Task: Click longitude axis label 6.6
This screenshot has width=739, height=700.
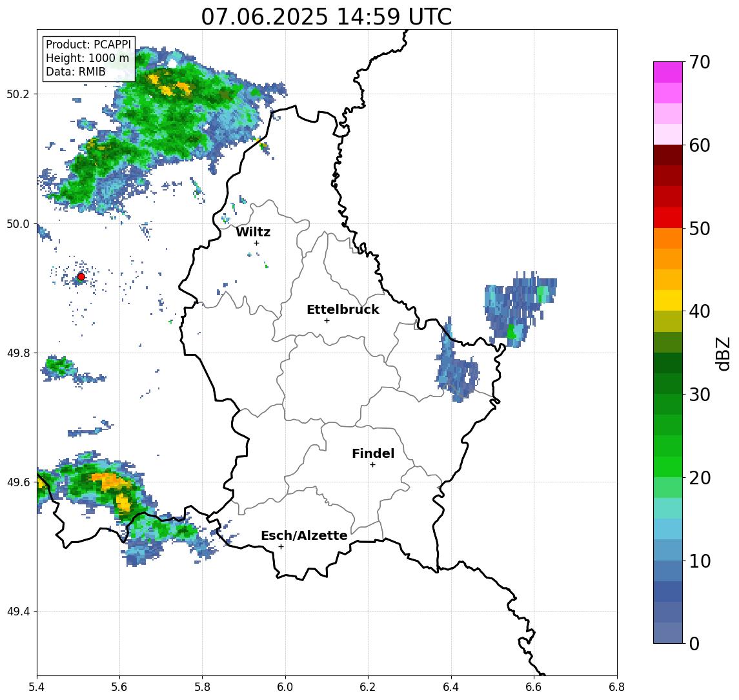Action: click(x=534, y=687)
